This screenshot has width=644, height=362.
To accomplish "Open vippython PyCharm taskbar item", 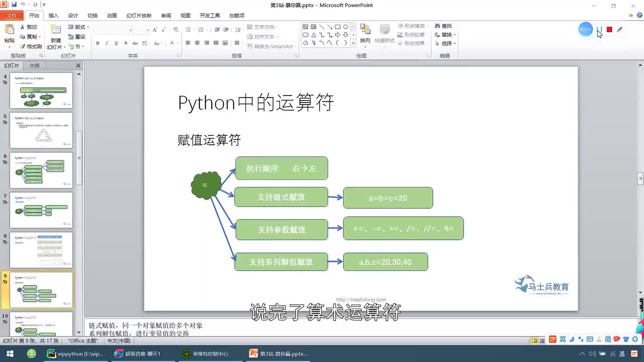I will coord(75,353).
